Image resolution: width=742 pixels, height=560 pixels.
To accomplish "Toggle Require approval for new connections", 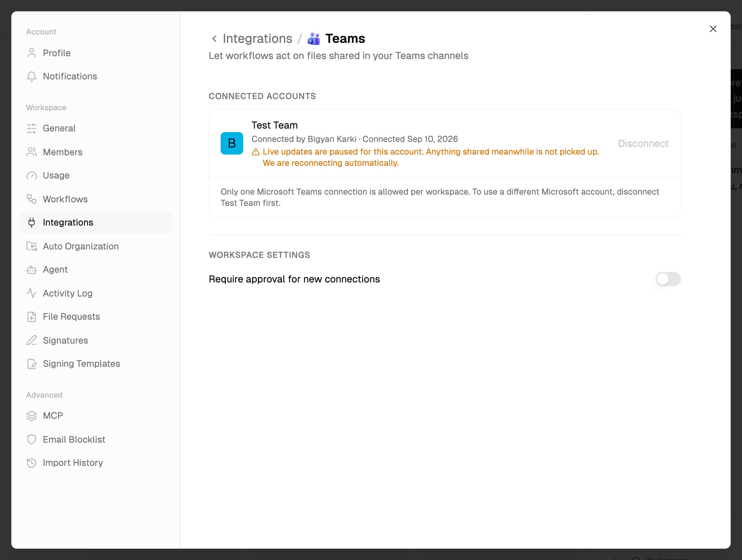I will (668, 279).
